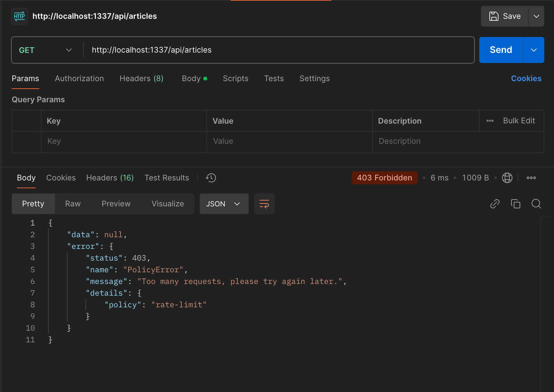Switch to the Authorization tab
Viewport: 554px width, 392px height.
tap(79, 79)
